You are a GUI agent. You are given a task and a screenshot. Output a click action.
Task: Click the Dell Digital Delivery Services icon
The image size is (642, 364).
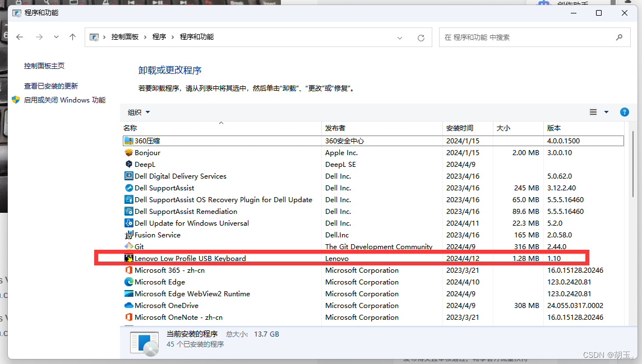(x=128, y=176)
